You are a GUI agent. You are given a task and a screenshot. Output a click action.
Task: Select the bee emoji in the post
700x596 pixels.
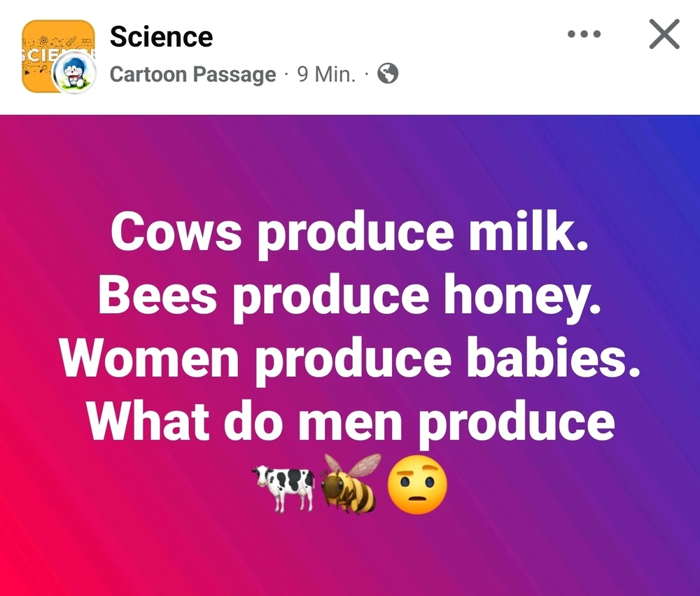click(349, 482)
